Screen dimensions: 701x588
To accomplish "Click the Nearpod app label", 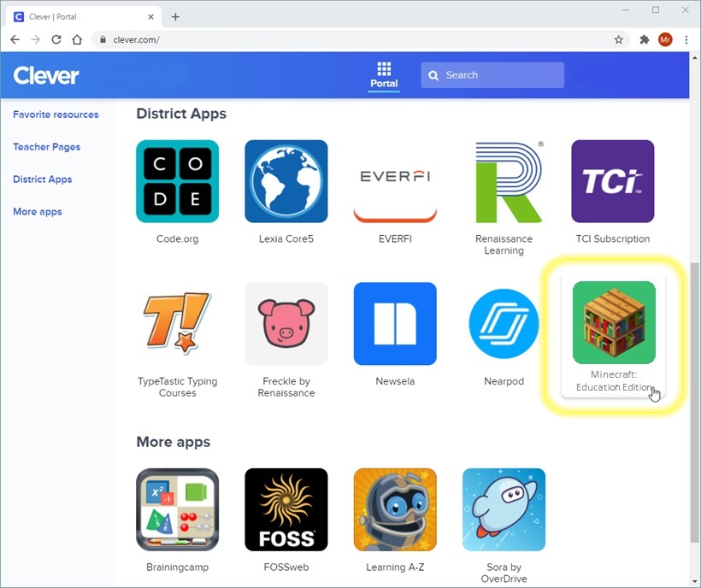I will 504,381.
